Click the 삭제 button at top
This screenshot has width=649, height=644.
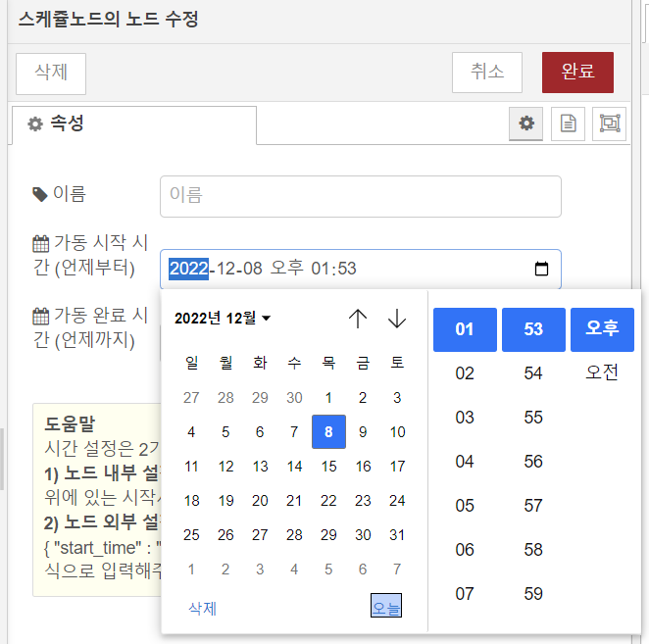coord(51,73)
